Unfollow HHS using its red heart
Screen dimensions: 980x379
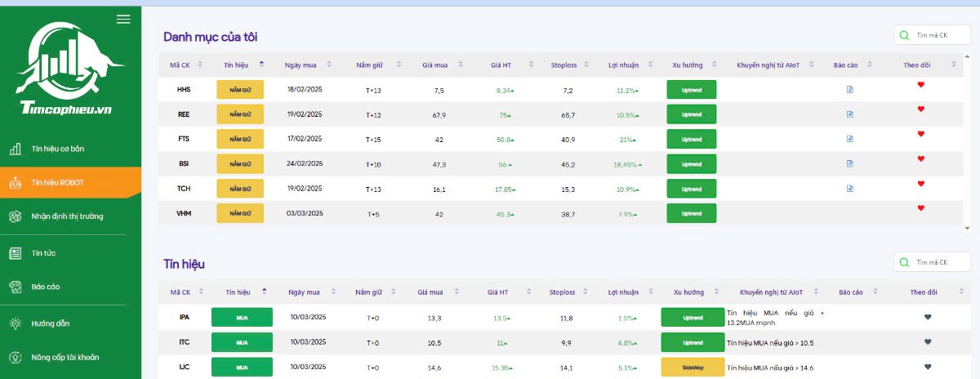920,85
